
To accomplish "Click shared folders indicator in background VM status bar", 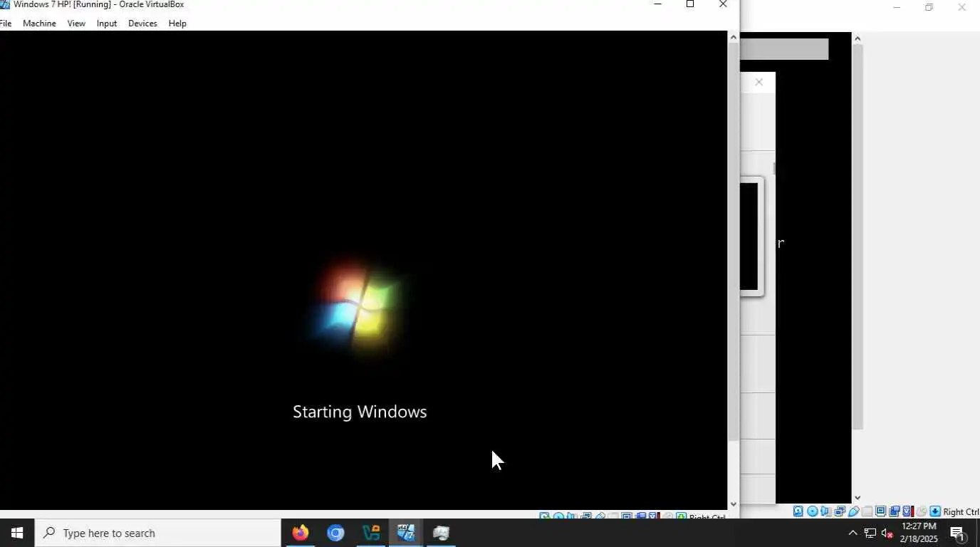I will tap(867, 511).
